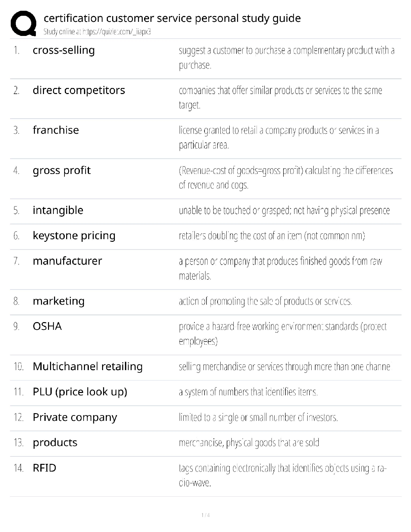Click the Quizlet Q logo icon
Image resolution: width=411 pixels, height=532 pixels.
23,23
